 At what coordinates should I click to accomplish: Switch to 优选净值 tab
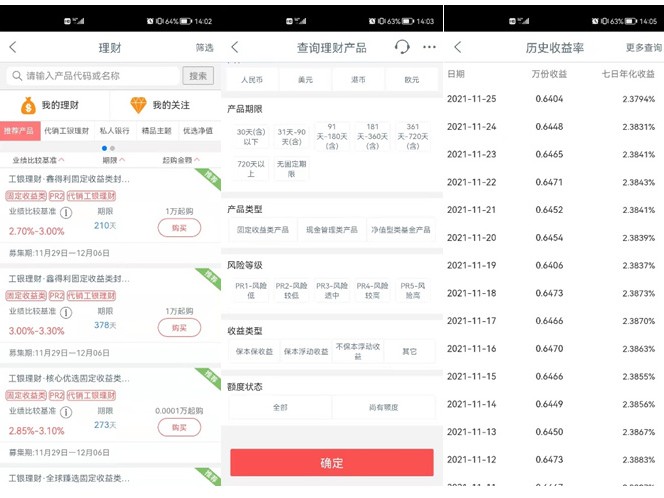198,131
